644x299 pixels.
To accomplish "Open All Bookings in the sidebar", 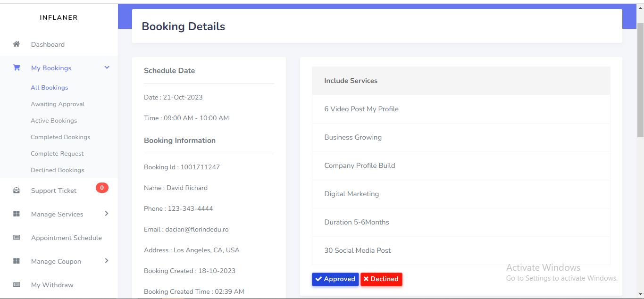I will pyautogui.click(x=50, y=88).
